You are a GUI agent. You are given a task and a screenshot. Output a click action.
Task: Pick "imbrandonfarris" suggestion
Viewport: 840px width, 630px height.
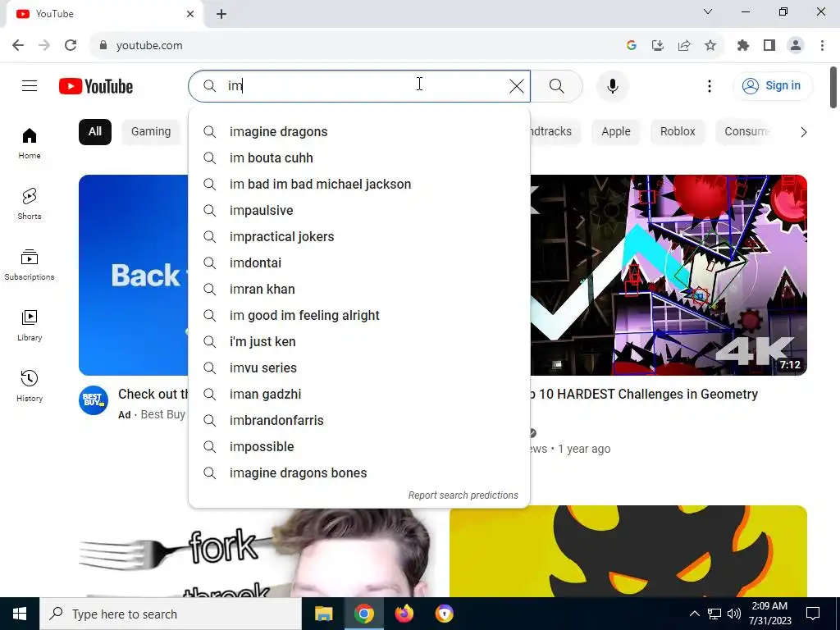pyautogui.click(x=359, y=421)
